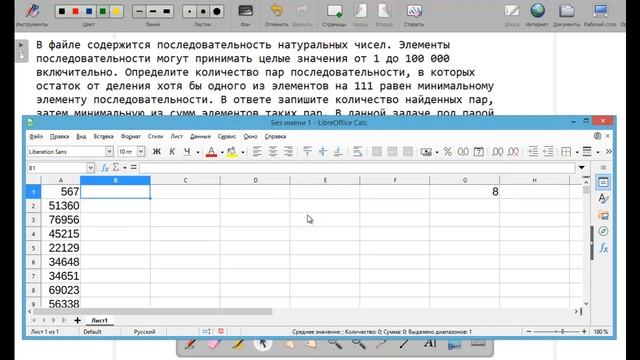Viewport: 640px width, 360px height.
Task: Toggle wrap text in cell
Action: tap(357, 152)
